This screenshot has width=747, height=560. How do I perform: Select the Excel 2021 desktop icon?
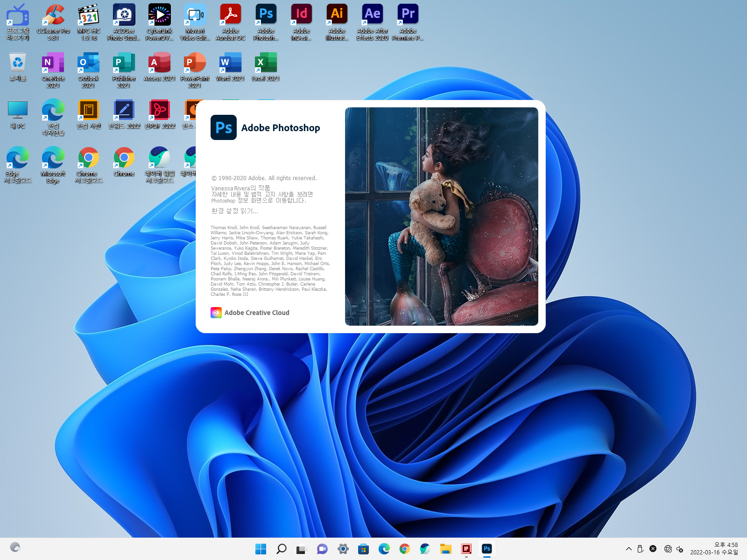[266, 67]
